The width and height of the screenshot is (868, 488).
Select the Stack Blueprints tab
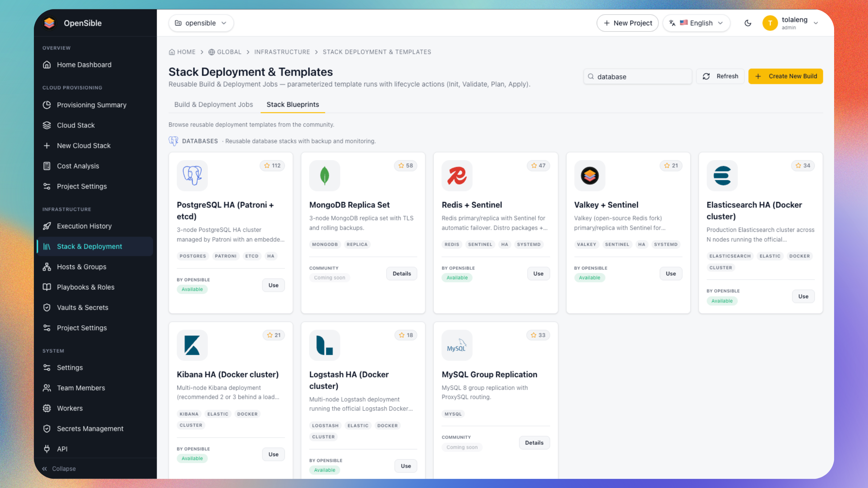293,104
